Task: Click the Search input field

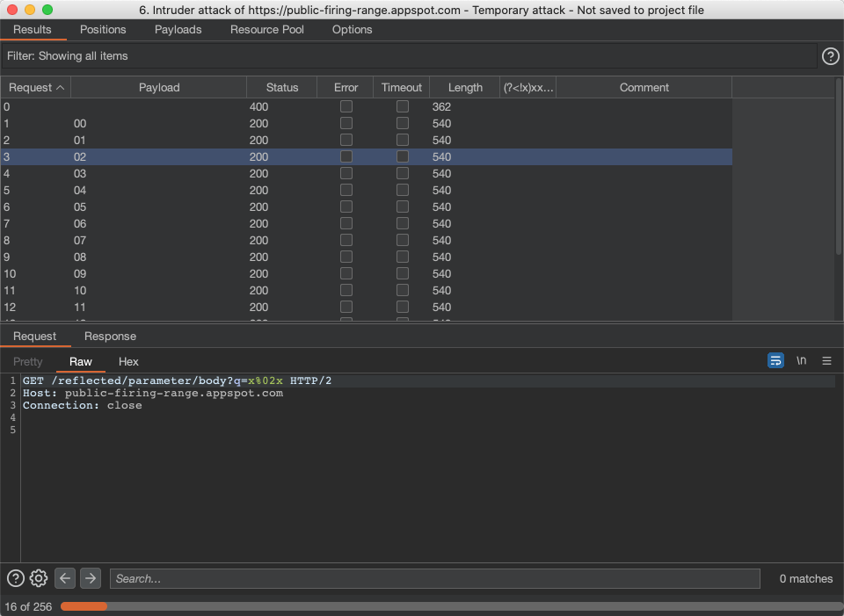Action: click(x=434, y=578)
